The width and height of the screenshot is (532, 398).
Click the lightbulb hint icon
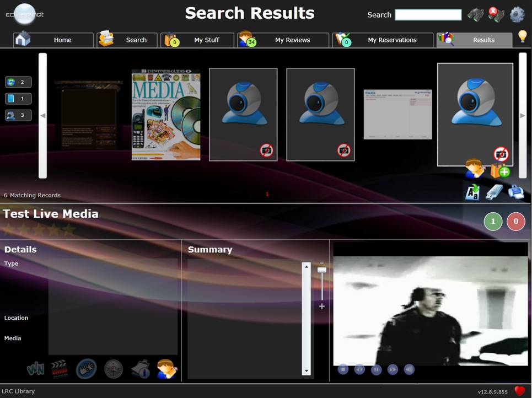pyautogui.click(x=522, y=37)
